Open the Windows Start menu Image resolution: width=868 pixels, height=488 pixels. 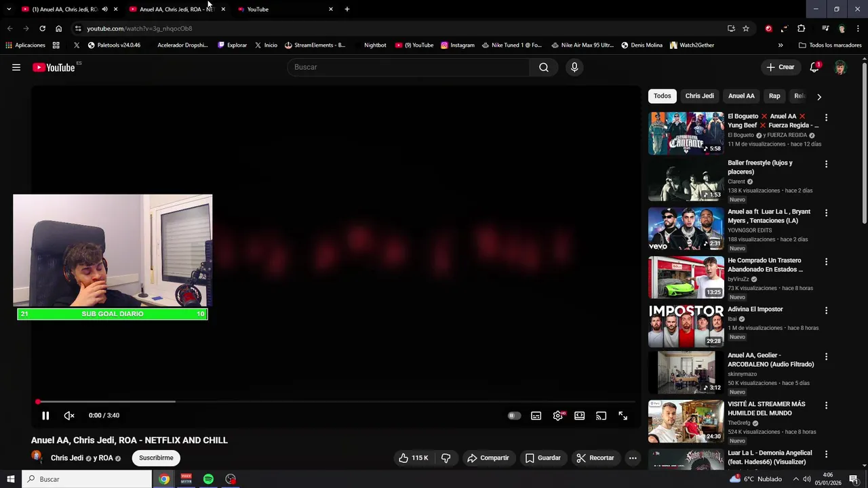(x=10, y=479)
